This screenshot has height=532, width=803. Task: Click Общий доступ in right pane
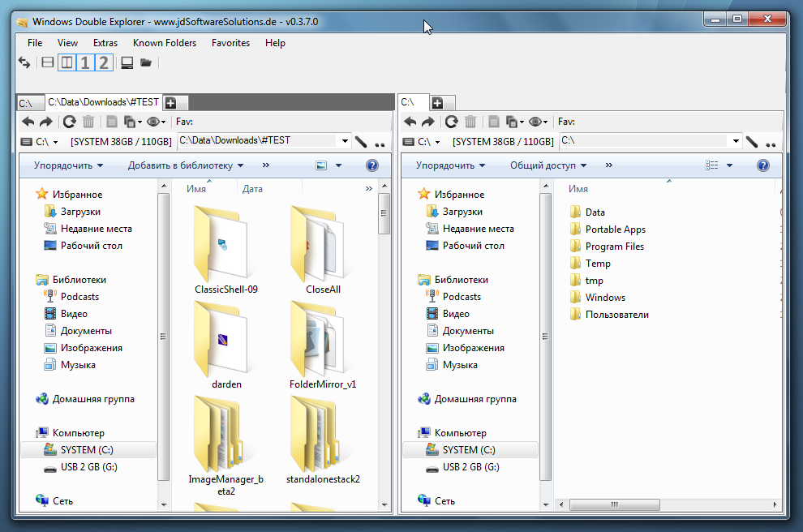coord(548,165)
